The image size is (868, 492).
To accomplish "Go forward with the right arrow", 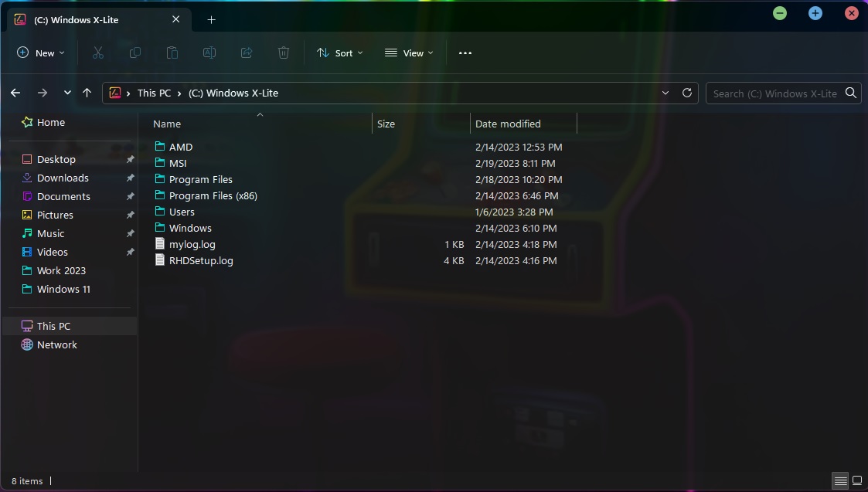I will coord(42,93).
